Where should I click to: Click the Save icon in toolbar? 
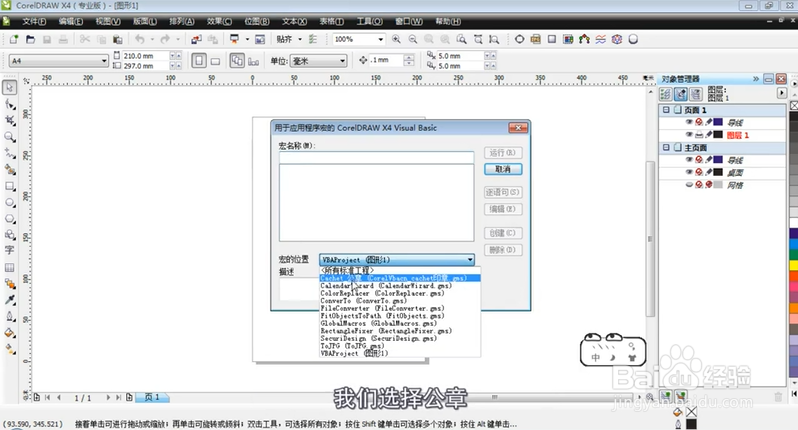[47, 39]
